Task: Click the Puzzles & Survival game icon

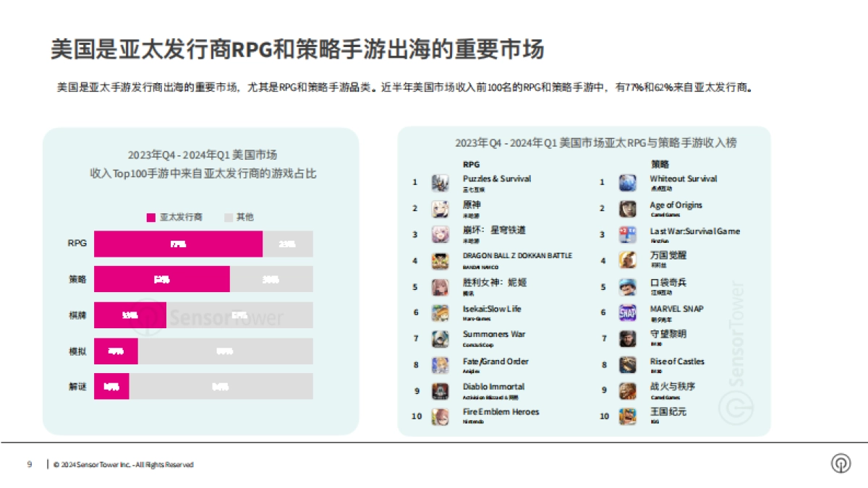Action: pos(440,181)
